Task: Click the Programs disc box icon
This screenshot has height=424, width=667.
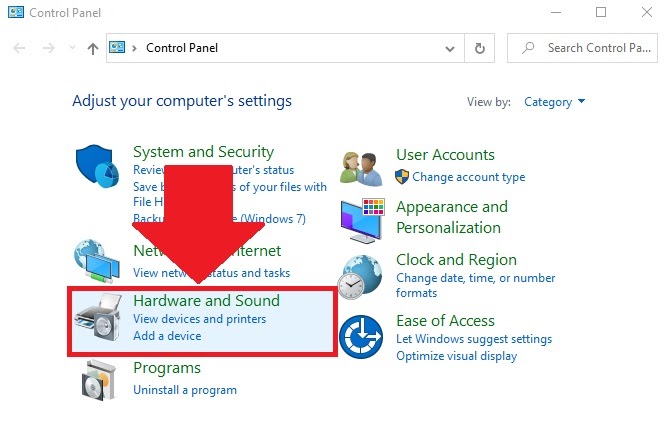Action: tap(98, 380)
